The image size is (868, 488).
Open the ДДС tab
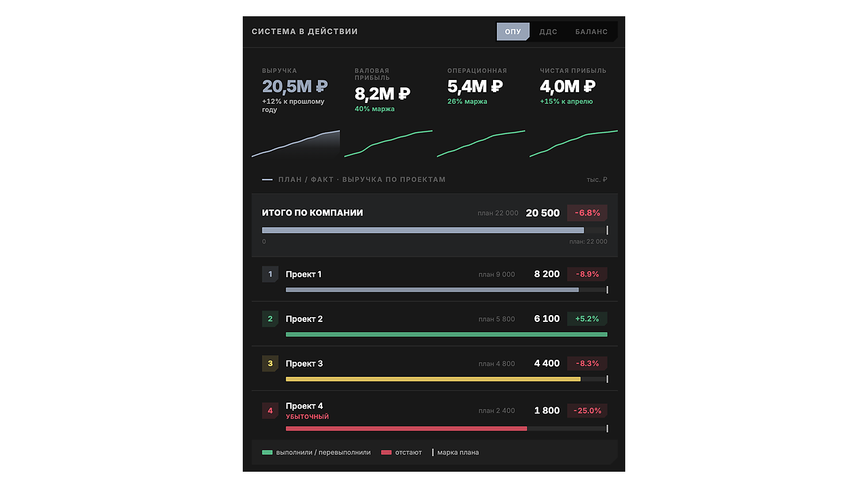548,32
